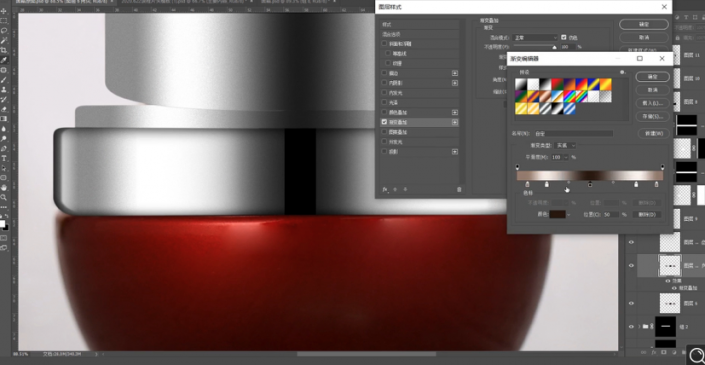Image resolution: width=705 pixels, height=365 pixels.
Task: Click the gradient Name input field
Action: [x=574, y=134]
